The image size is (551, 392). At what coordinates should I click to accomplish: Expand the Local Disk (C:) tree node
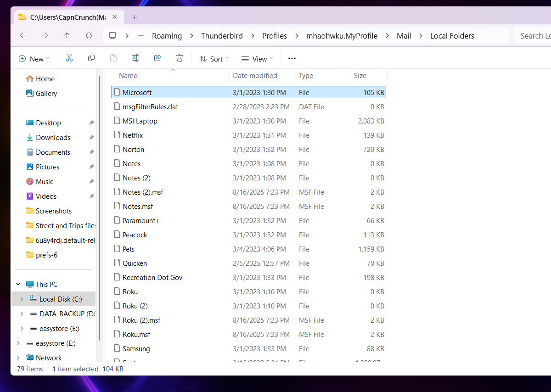tap(22, 299)
